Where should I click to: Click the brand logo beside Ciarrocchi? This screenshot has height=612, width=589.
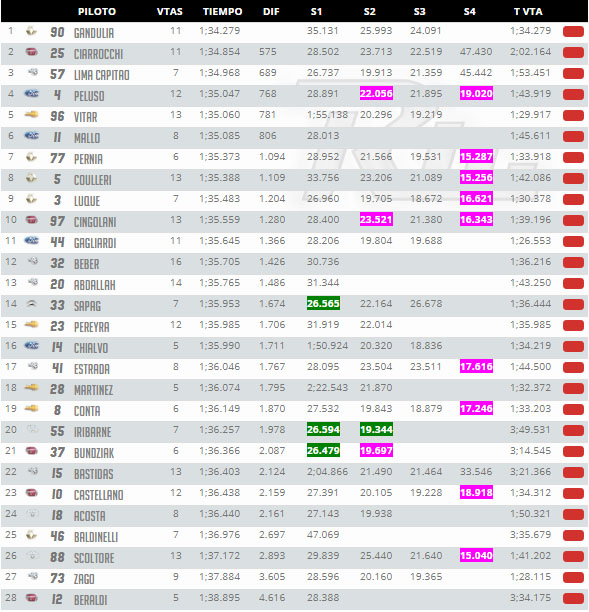coord(31,52)
